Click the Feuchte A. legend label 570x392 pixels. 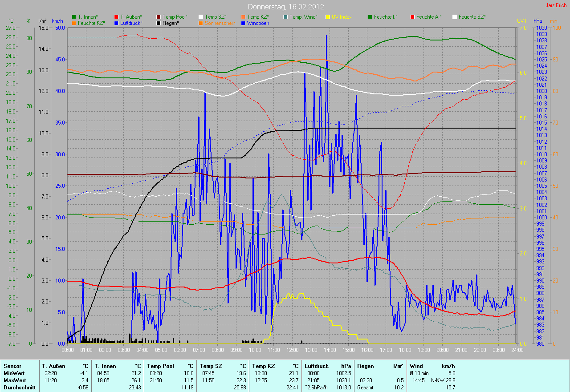[x=429, y=17]
